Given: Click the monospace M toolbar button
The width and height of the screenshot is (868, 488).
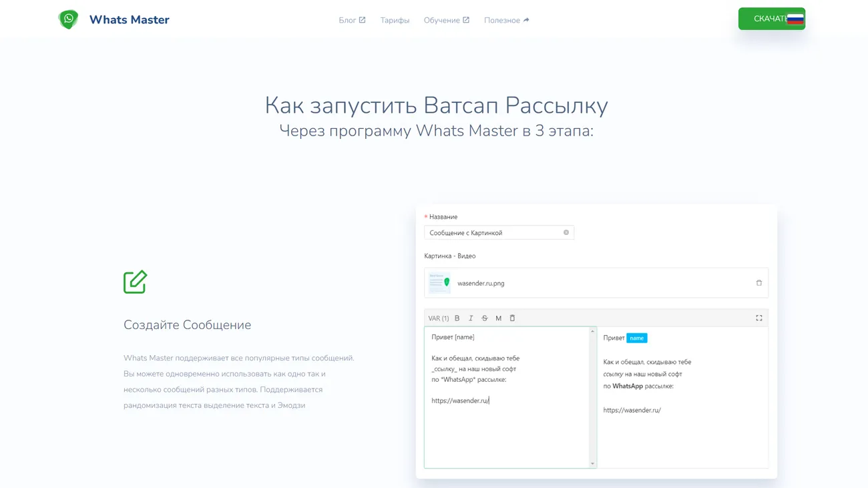Looking at the screenshot, I should [498, 318].
